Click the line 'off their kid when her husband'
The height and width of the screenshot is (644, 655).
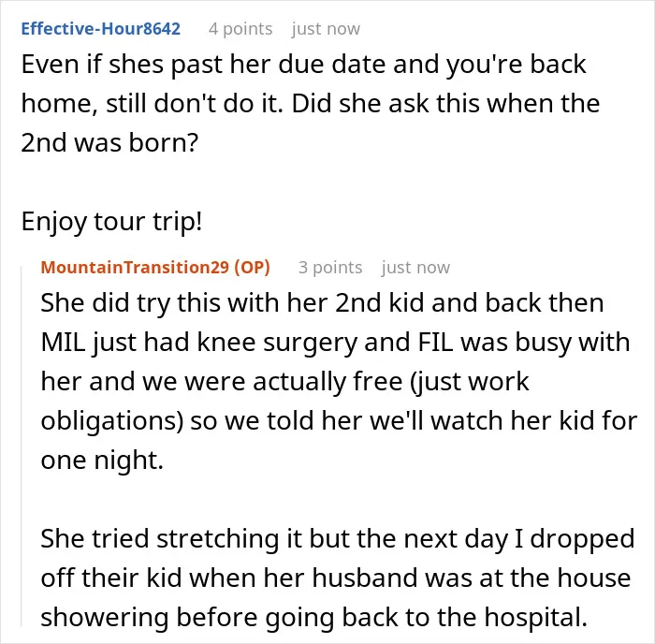point(336,578)
